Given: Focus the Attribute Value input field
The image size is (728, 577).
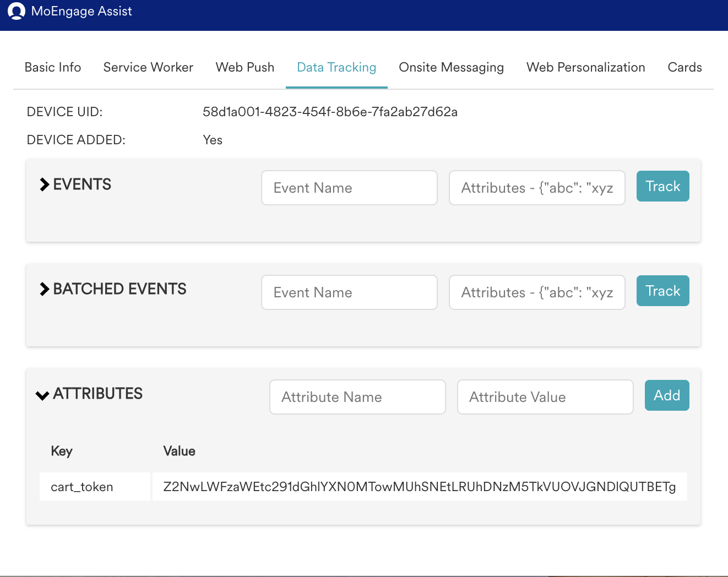Looking at the screenshot, I should [545, 397].
